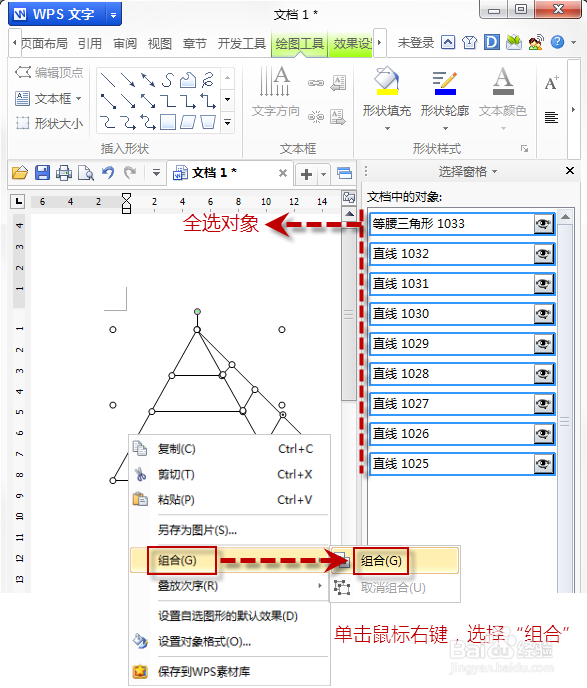Screen dimensions: 587x688
Task: Close the 选择窗格 selection pane
Action: [x=569, y=171]
